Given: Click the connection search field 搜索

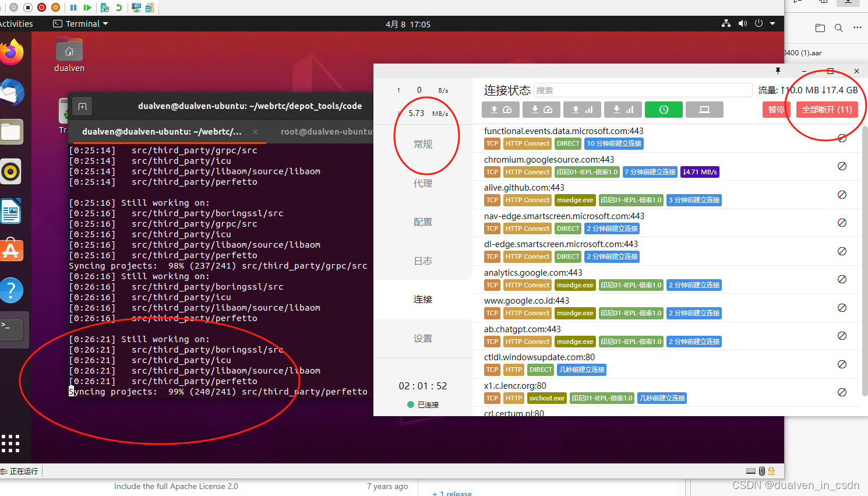Looking at the screenshot, I should [x=643, y=90].
